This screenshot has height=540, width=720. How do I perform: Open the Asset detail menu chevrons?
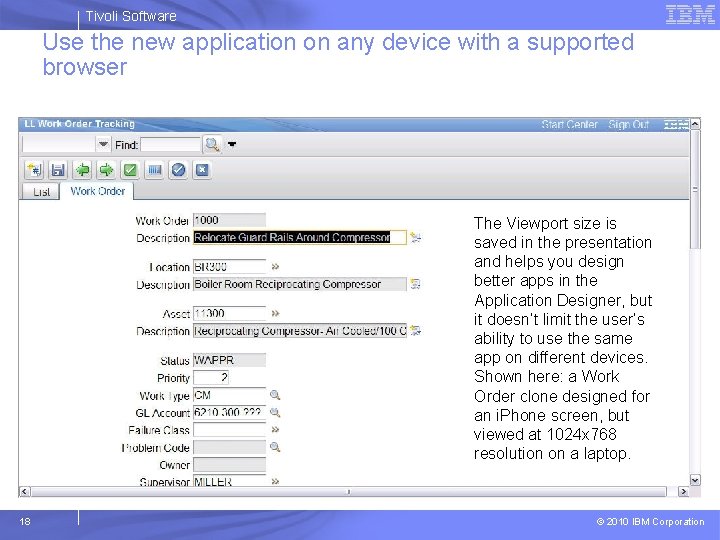click(x=275, y=313)
